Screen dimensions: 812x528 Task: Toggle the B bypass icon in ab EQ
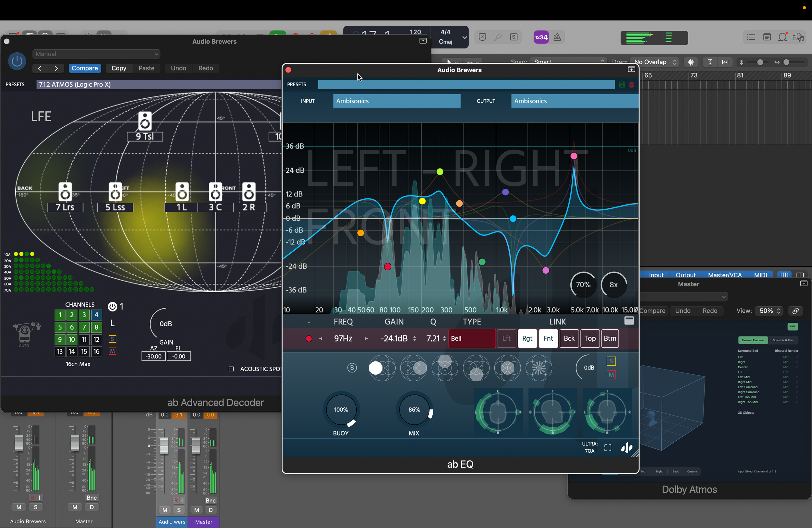pos(352,368)
